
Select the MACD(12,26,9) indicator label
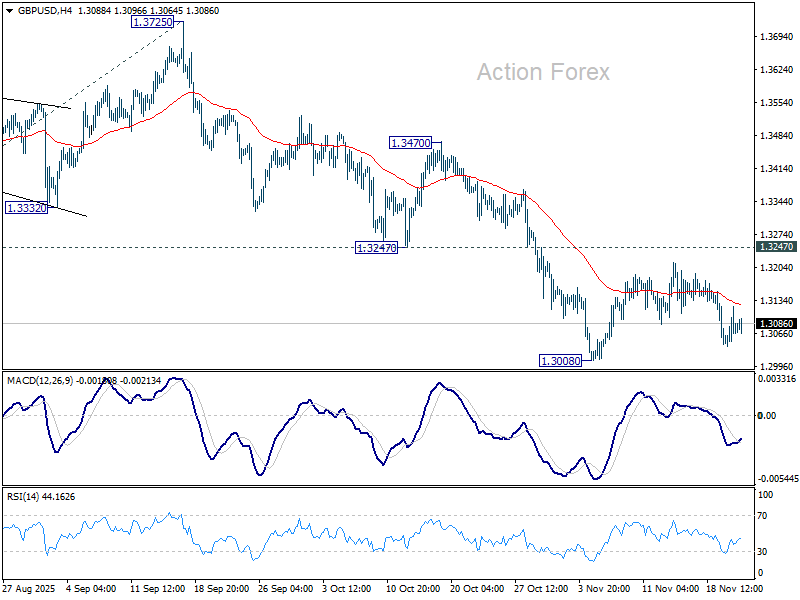tap(40, 381)
